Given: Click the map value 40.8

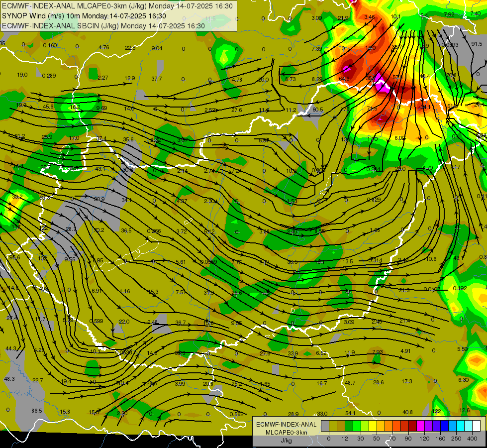Looking at the screenshot, I should click(x=407, y=412).
